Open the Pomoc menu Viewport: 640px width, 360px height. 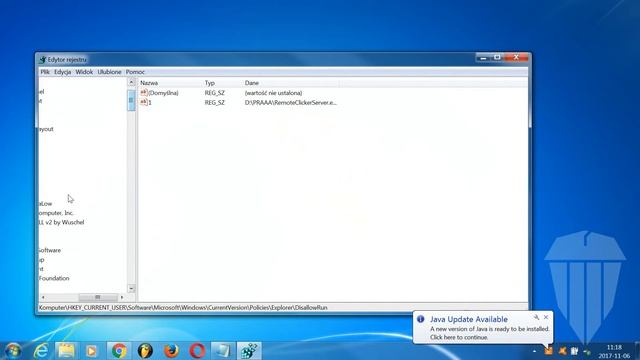click(x=135, y=72)
